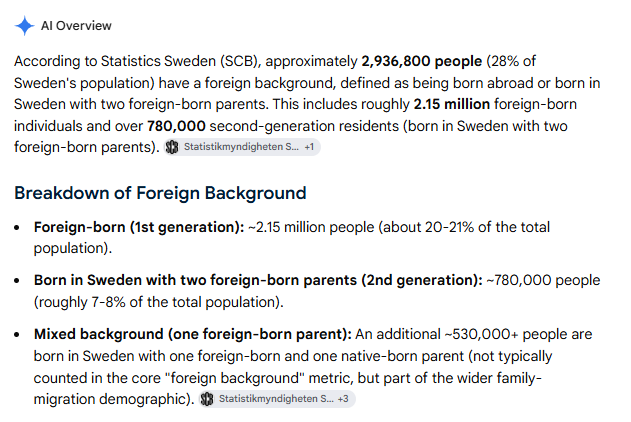Click bullet point before Mixed background item
This screenshot has width=631, height=422.
tap(16, 335)
